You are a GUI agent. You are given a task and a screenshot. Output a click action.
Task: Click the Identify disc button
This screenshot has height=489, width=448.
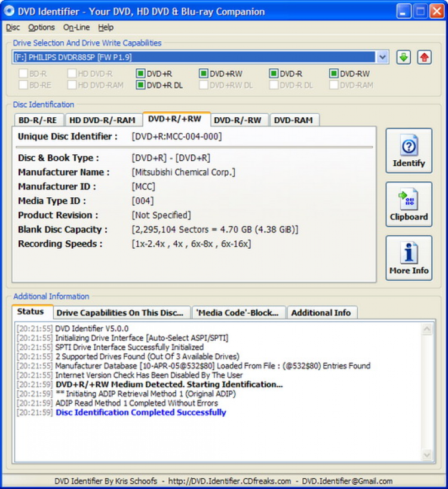click(409, 151)
